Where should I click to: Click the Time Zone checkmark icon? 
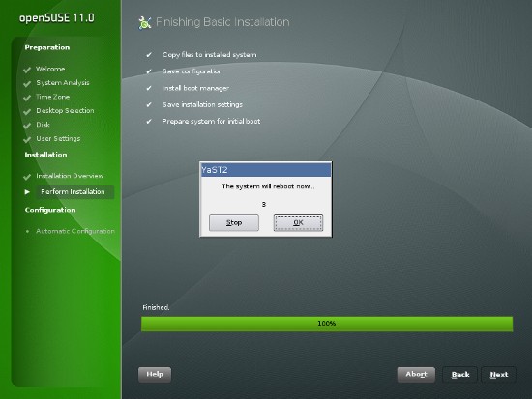pos(27,98)
